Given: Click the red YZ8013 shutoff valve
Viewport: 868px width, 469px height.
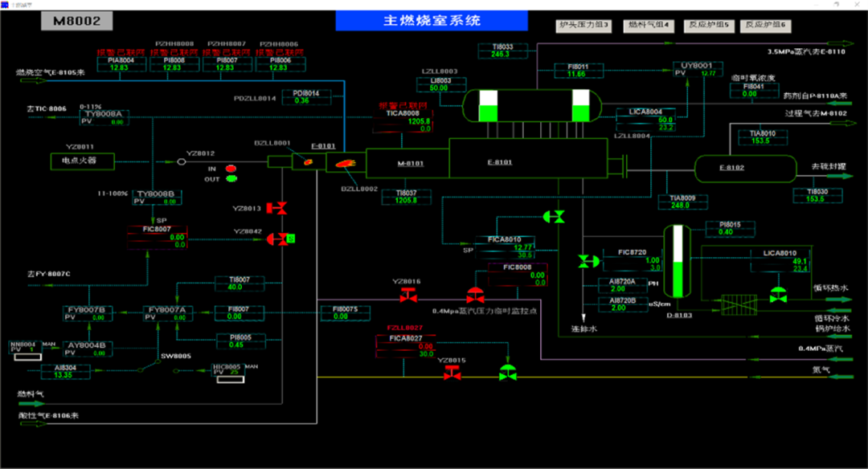Looking at the screenshot, I should pyautogui.click(x=278, y=209).
